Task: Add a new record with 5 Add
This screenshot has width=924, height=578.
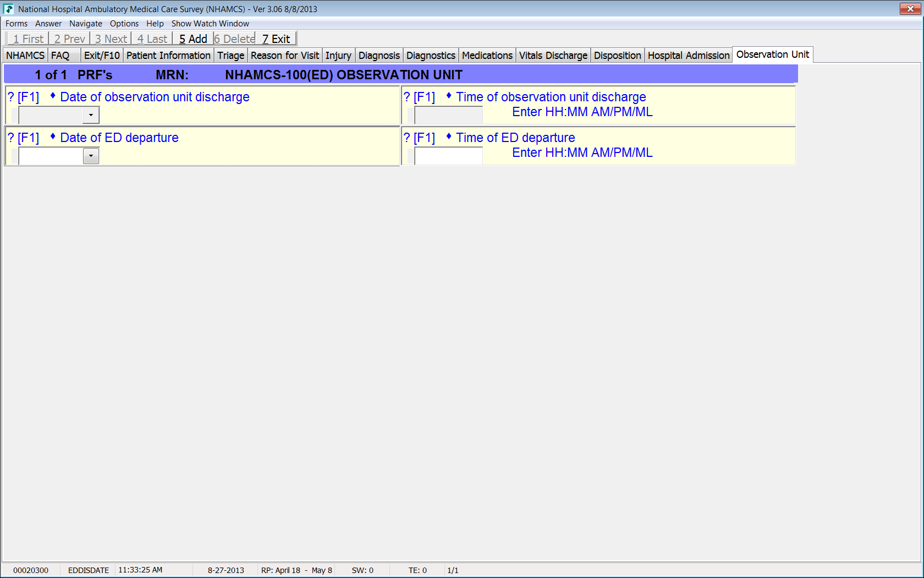Action: tap(193, 39)
